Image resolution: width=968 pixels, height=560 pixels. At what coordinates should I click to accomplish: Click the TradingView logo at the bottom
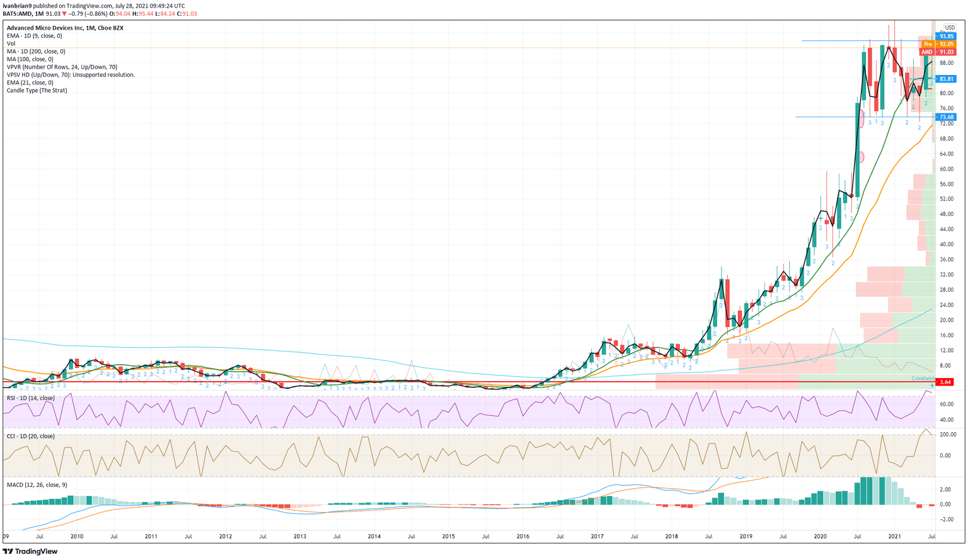click(x=30, y=551)
